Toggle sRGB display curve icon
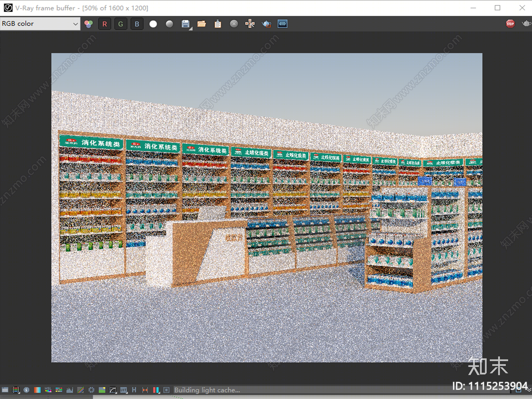The height and width of the screenshot is (399, 532). pyautogui.click(x=113, y=390)
